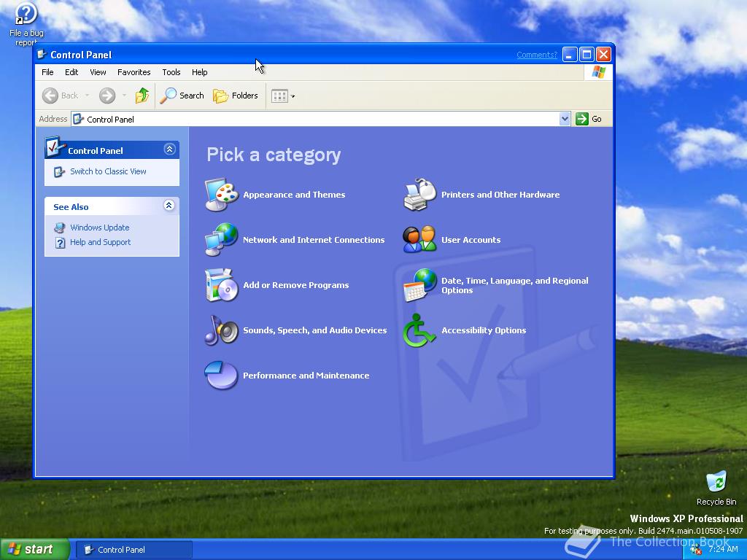Click the Up folder toolbar icon
Image resolution: width=747 pixels, height=560 pixels.
tap(142, 96)
